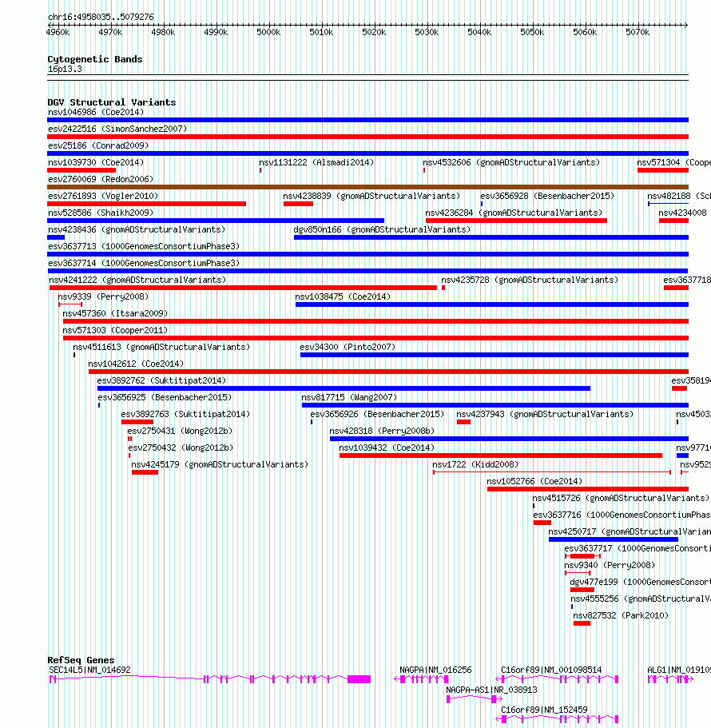
Task: Open the SEC14L5|NM_014692 gene label
Action: pyautogui.click(x=90, y=670)
